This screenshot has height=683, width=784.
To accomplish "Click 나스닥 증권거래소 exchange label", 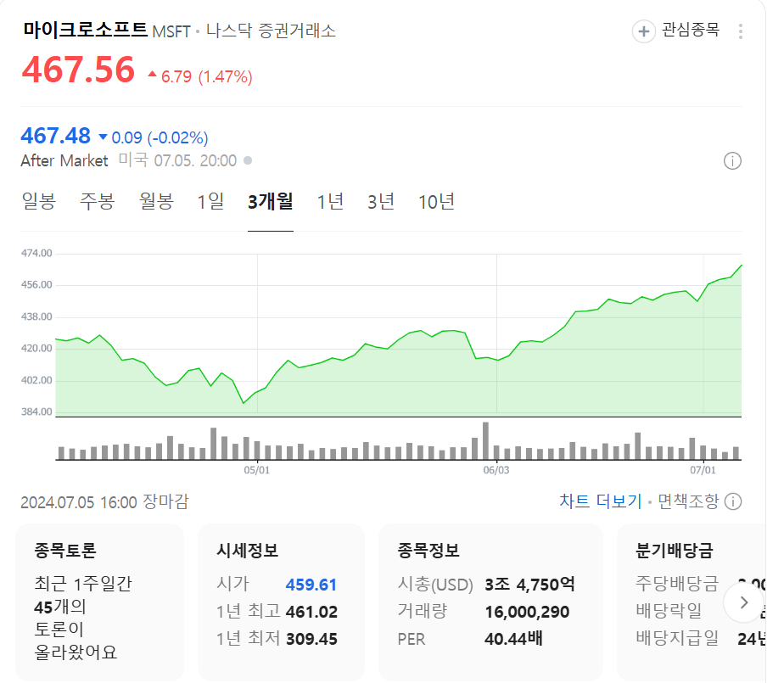I will [271, 31].
